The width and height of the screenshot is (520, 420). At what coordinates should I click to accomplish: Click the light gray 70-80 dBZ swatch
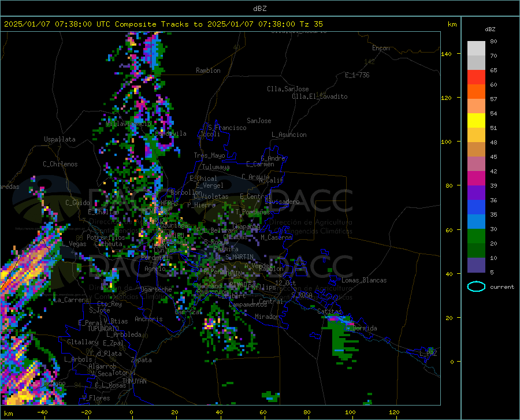(476, 49)
